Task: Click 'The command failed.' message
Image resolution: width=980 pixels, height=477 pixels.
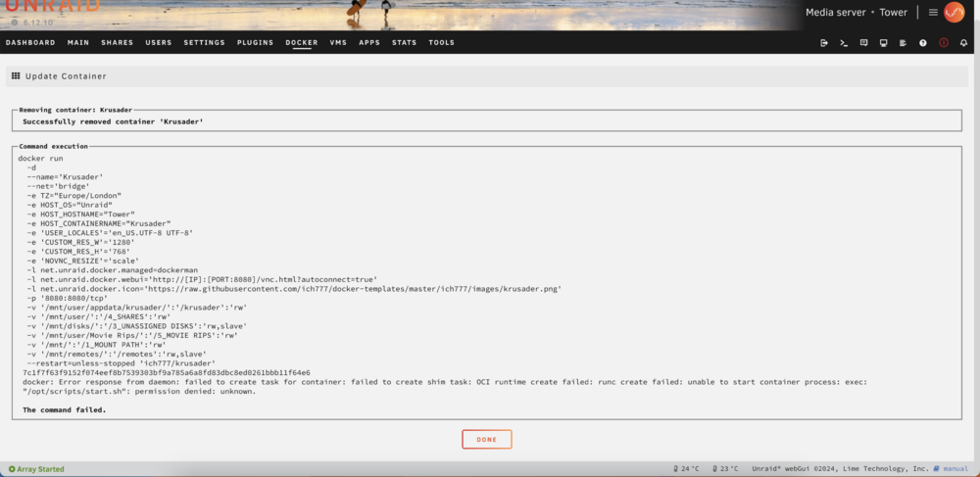Action: point(65,410)
